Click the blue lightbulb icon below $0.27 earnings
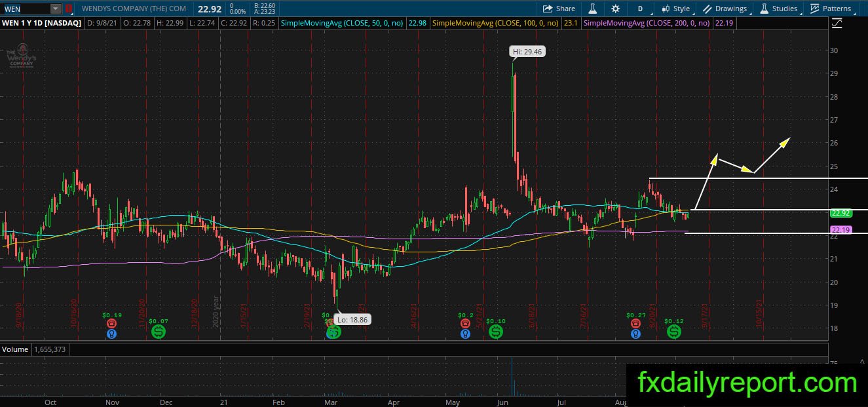The width and height of the screenshot is (868, 407). tap(635, 334)
